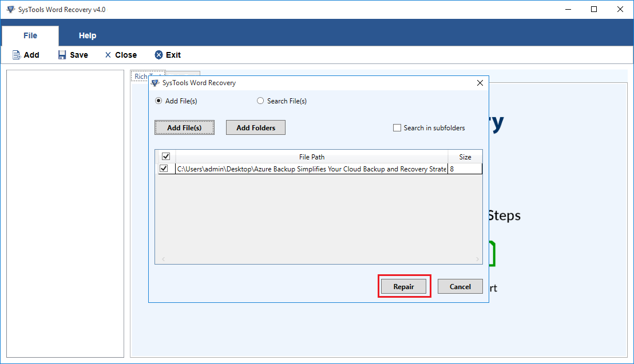Start recovery with the Repair button

pos(403,286)
